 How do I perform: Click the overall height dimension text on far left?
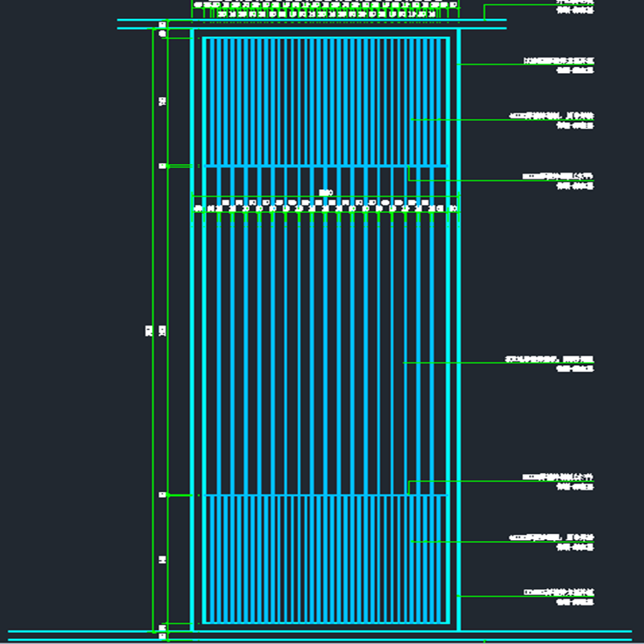149,331
